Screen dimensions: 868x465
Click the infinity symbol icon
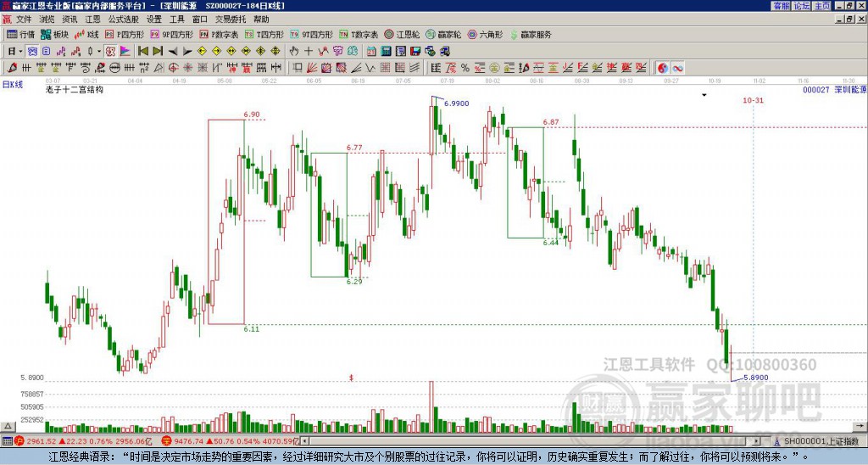[x=677, y=68]
